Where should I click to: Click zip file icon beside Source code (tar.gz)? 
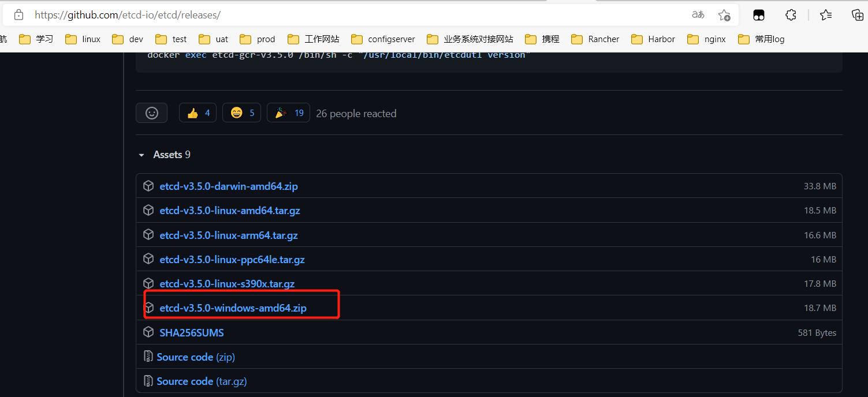coord(148,381)
